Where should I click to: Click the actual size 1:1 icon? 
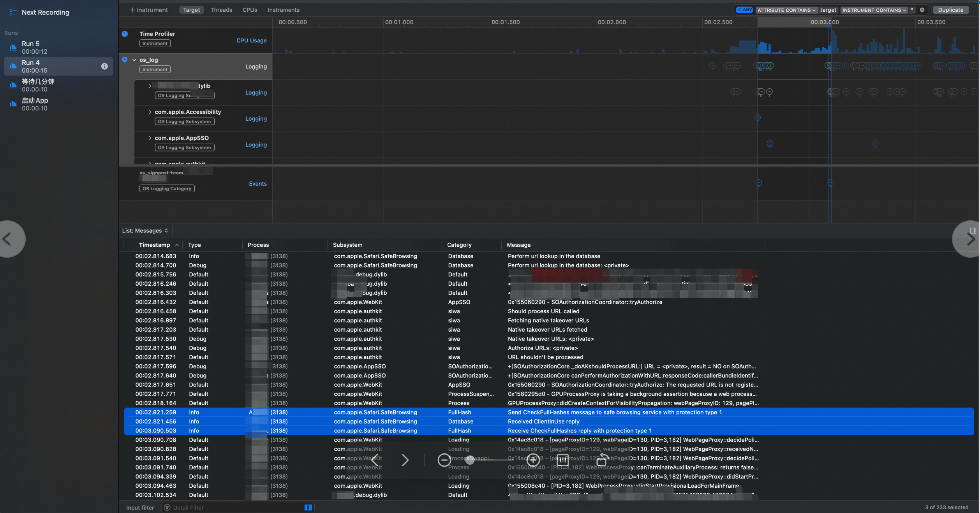[562, 460]
